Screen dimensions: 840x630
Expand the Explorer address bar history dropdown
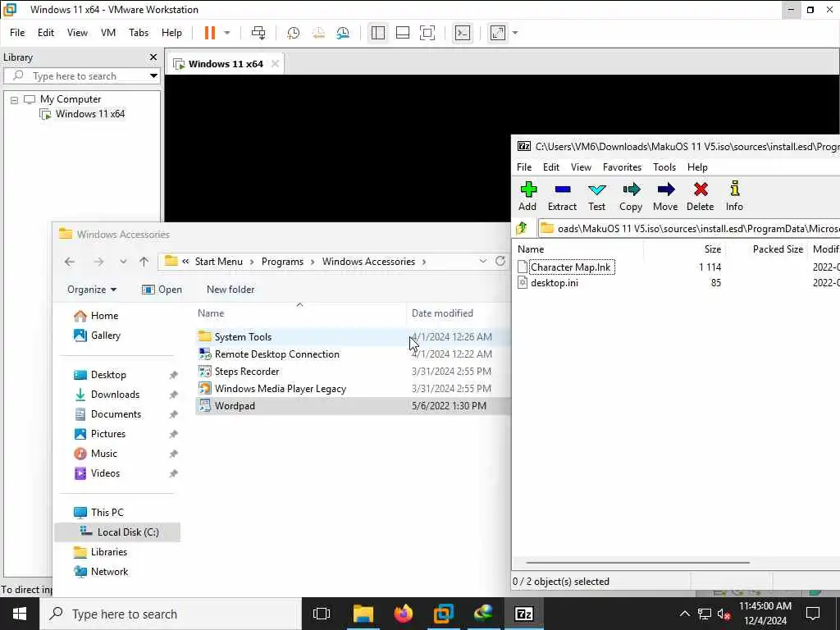click(x=482, y=261)
